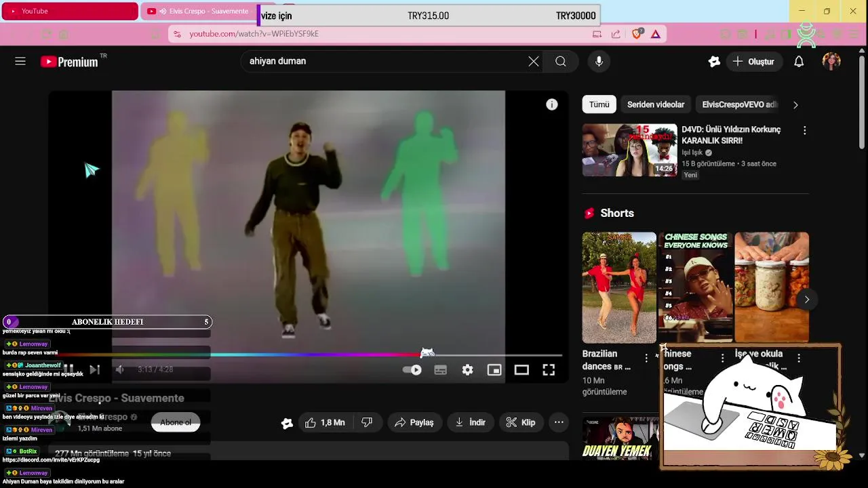Subscribe using the Abone ol button
The height and width of the screenshot is (488, 868).
coord(176,422)
